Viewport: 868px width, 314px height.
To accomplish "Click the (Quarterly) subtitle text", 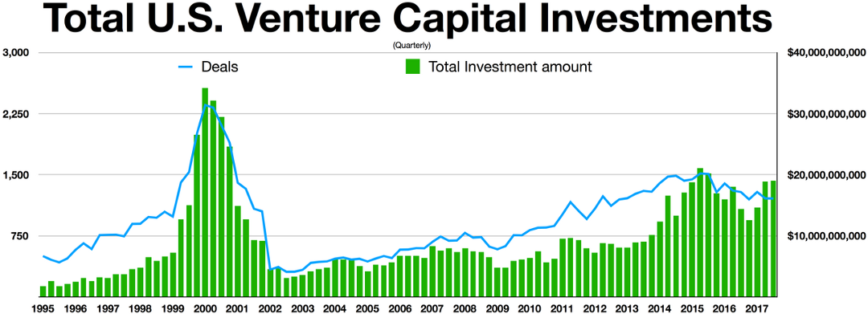I will 410,45.
